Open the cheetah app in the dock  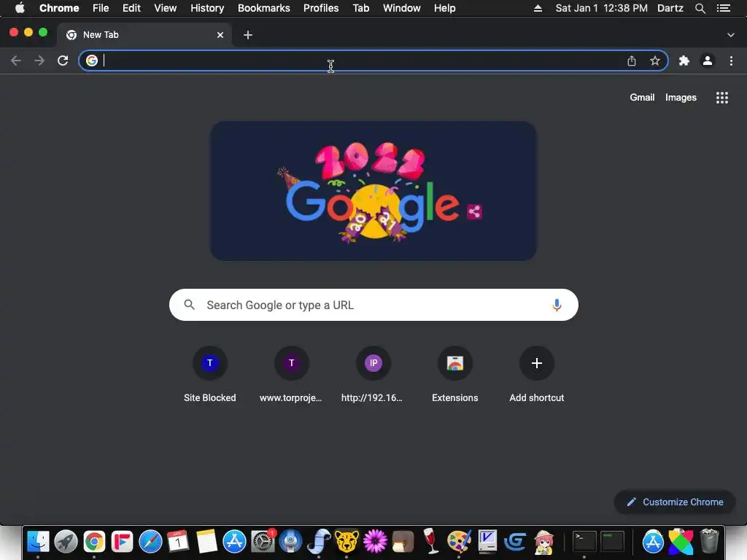347,542
